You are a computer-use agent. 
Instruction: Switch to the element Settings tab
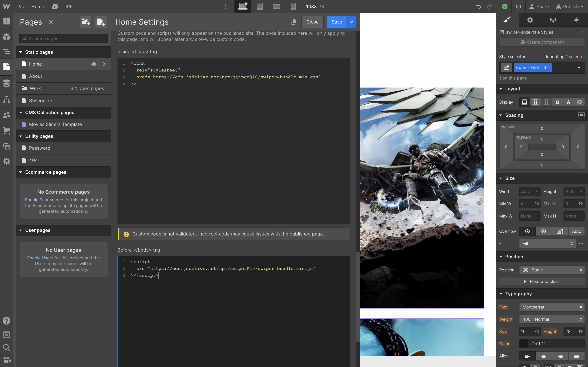pyautogui.click(x=530, y=20)
